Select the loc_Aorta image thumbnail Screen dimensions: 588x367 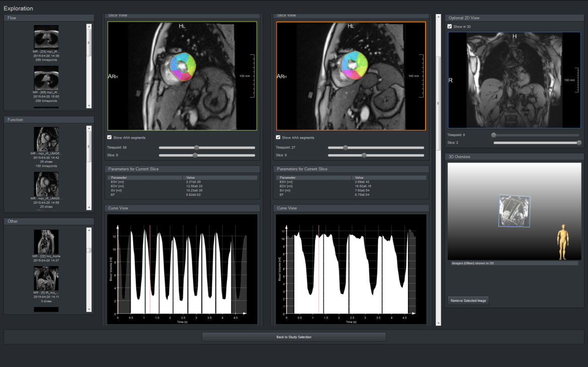pos(46,241)
